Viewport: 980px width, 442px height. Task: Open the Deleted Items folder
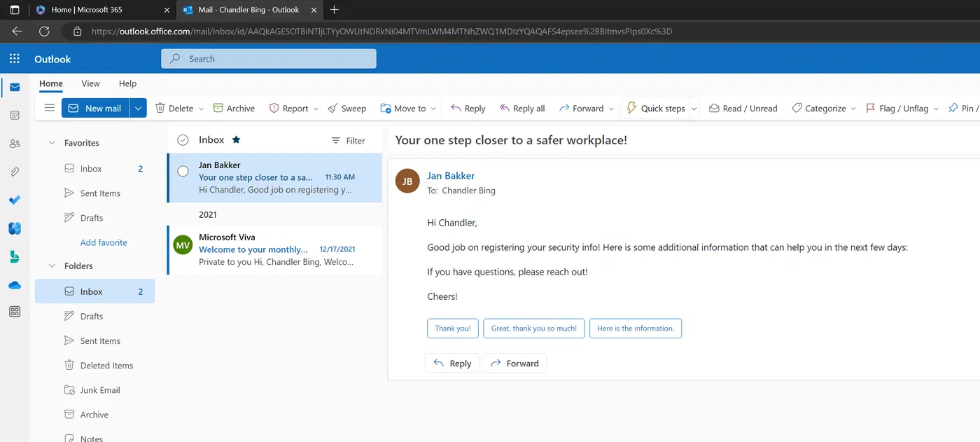coord(95,365)
